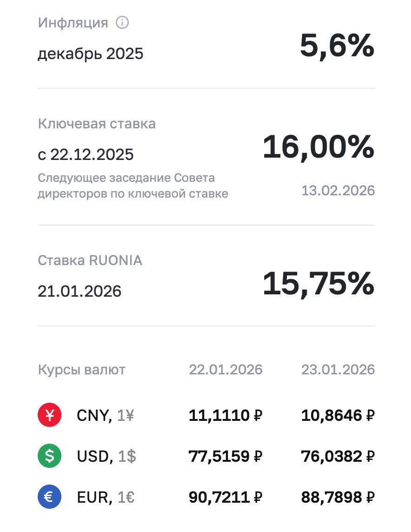Screen dimensions: 411x532
Task: Select the 22.01.2026 column header
Action: 225,370
